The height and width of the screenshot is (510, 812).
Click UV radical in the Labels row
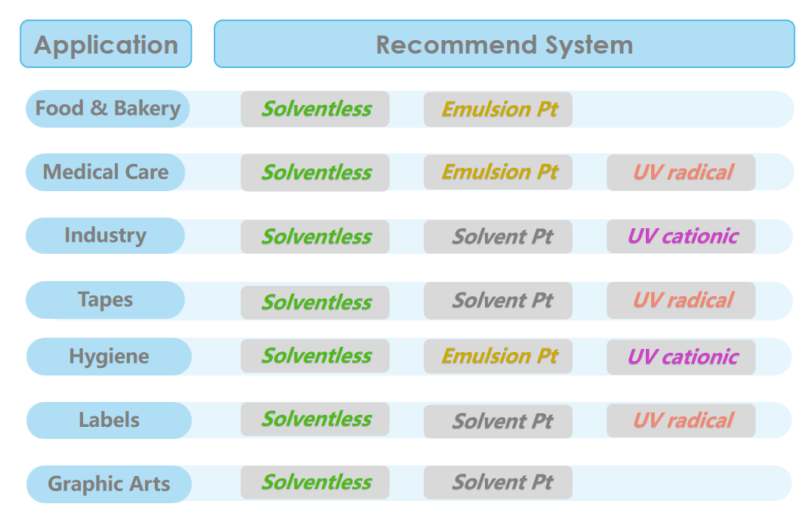pos(681,421)
